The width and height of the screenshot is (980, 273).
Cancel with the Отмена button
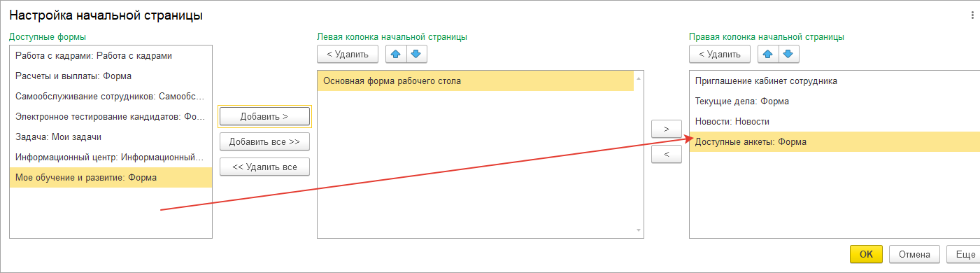coord(914,254)
